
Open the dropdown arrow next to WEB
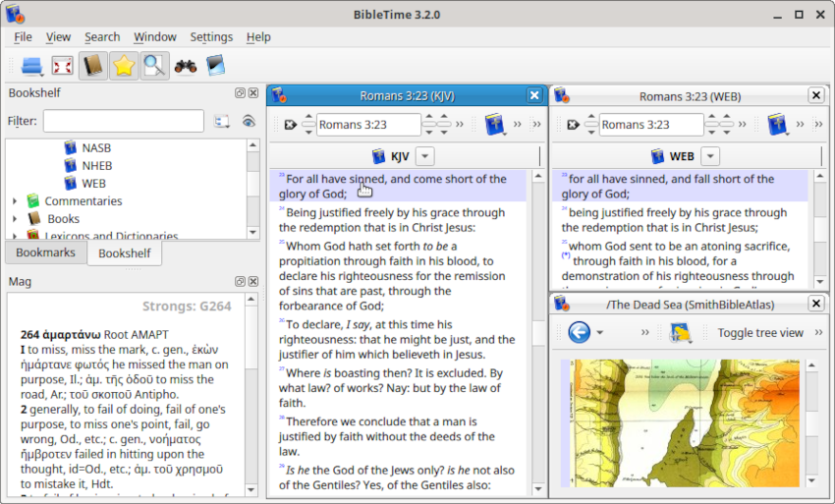tap(710, 156)
